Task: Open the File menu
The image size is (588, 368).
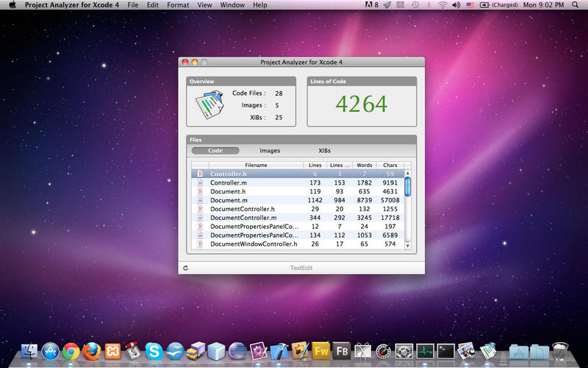Action: pyautogui.click(x=133, y=5)
